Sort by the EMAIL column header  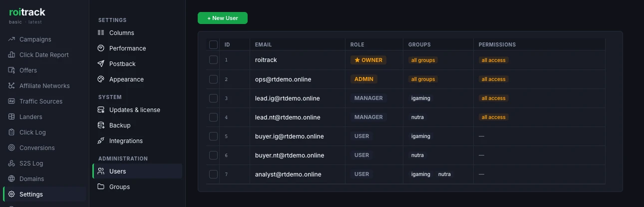(263, 44)
